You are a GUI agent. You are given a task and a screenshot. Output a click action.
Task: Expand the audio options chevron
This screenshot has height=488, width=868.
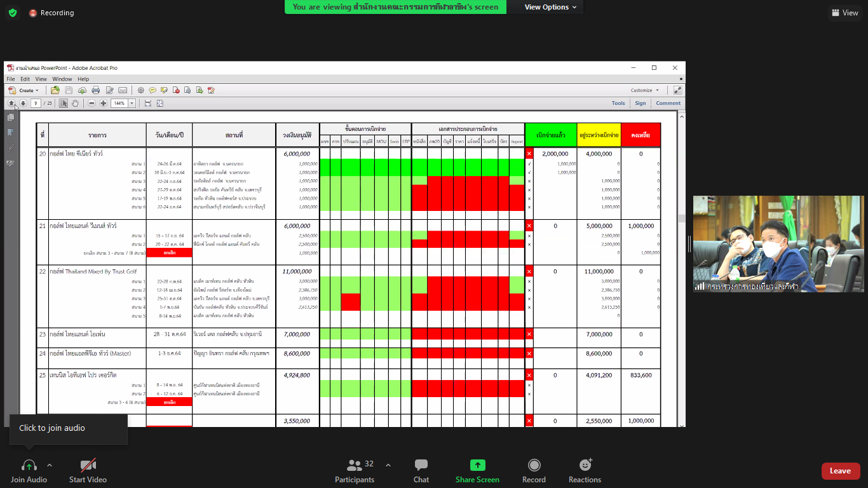coord(50,464)
